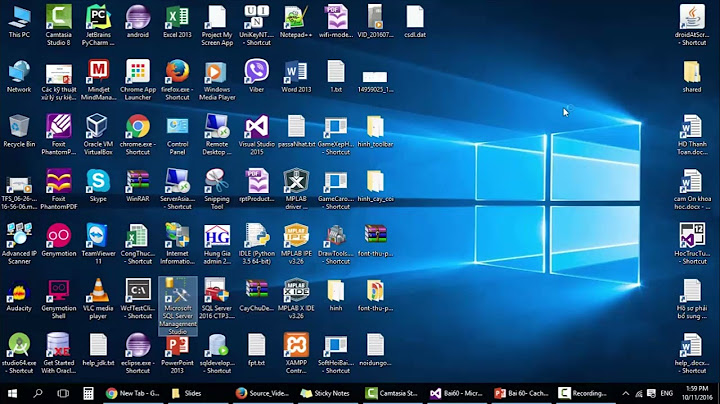Switch to Firefox Source_Video taskbar window
The height and width of the screenshot is (404, 720).
[x=263, y=393]
